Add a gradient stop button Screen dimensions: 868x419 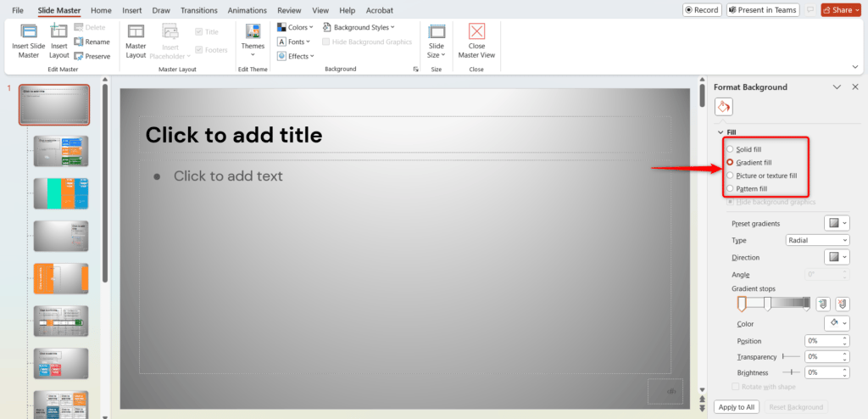822,304
